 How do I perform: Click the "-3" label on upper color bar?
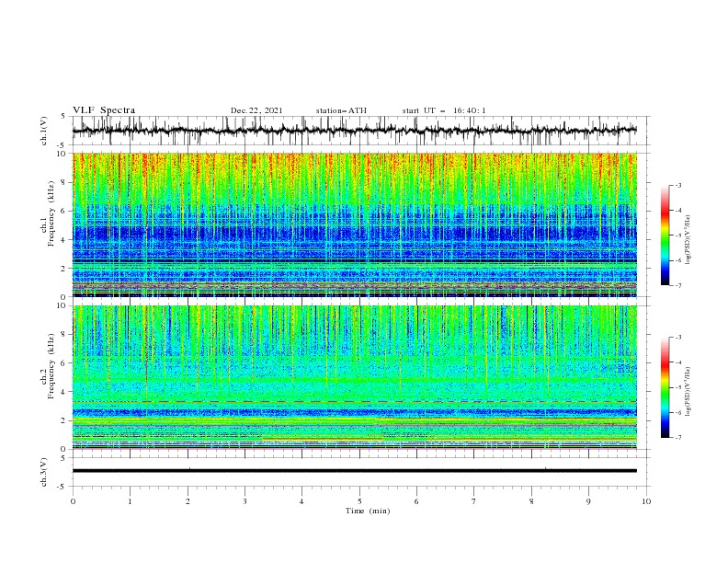point(677,185)
